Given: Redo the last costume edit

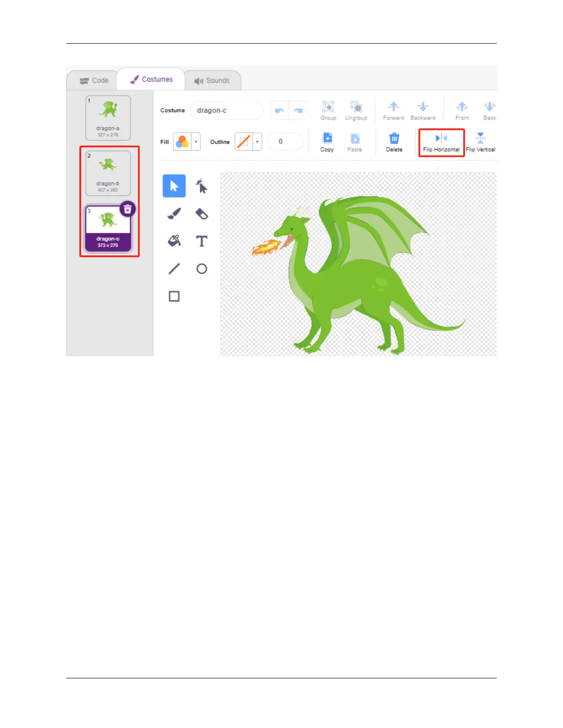Looking at the screenshot, I should [x=298, y=110].
